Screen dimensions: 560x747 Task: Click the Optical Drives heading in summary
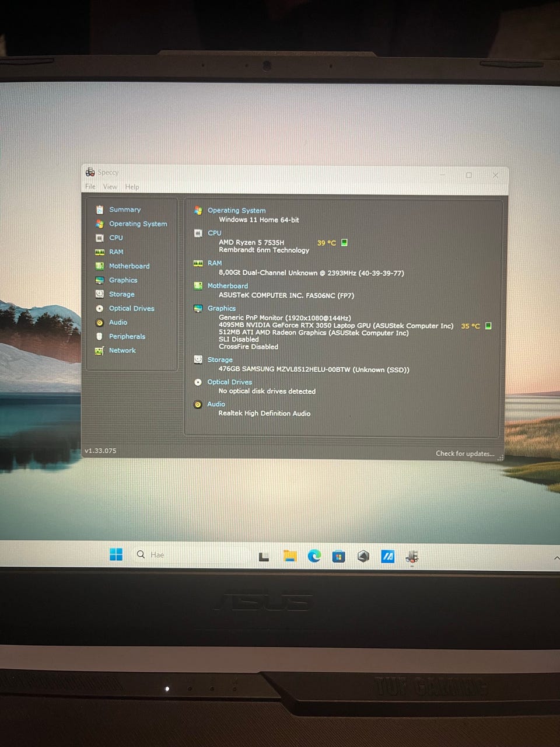coord(230,382)
